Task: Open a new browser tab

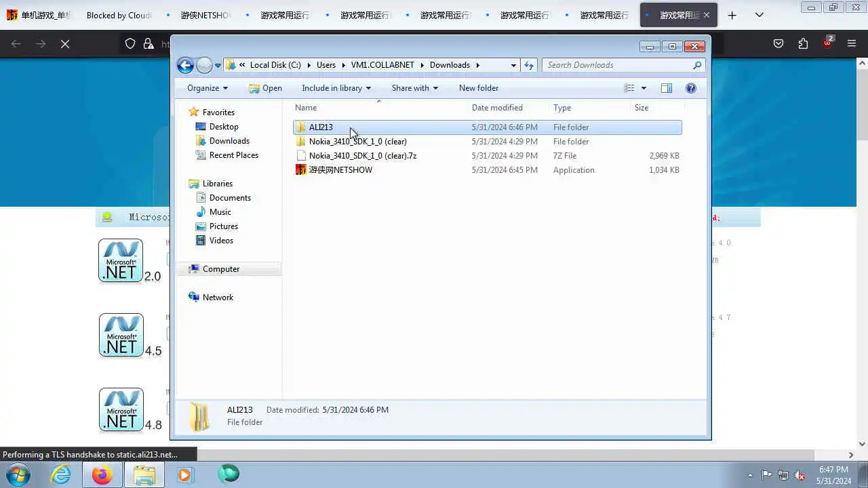Action: tap(732, 15)
